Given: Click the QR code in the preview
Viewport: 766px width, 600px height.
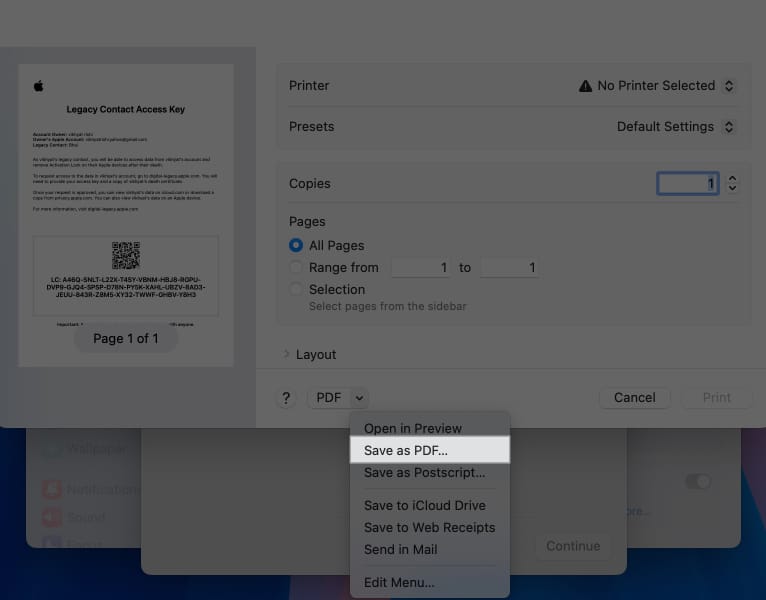Looking at the screenshot, I should pyautogui.click(x=126, y=255).
